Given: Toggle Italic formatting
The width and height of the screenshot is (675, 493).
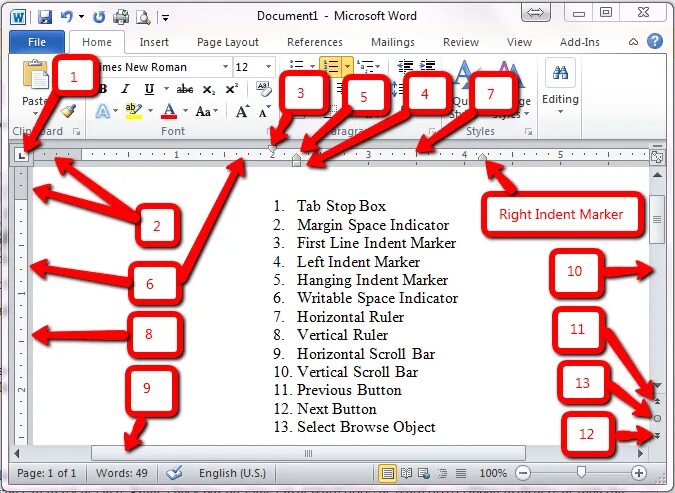Looking at the screenshot, I should coord(125,89).
